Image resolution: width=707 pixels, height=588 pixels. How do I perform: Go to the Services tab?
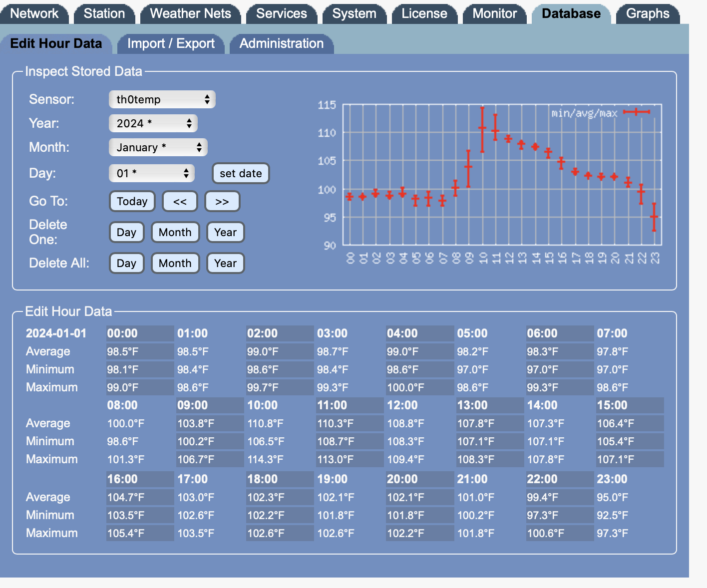coord(282,13)
